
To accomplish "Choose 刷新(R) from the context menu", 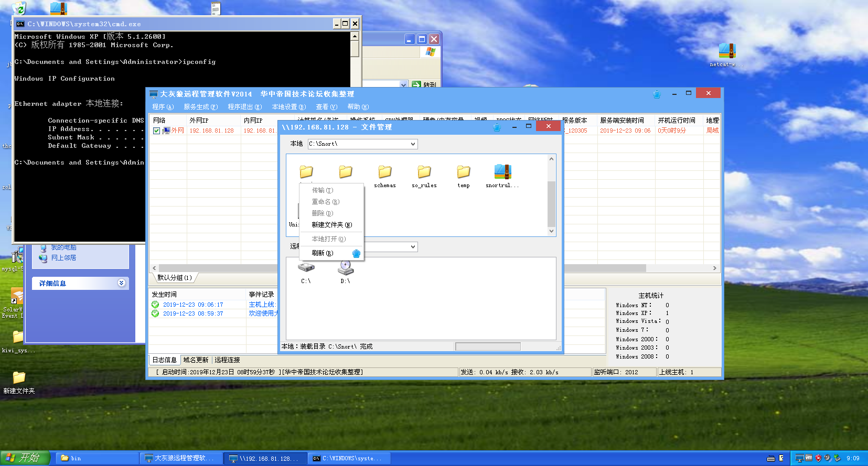I will 331,253.
